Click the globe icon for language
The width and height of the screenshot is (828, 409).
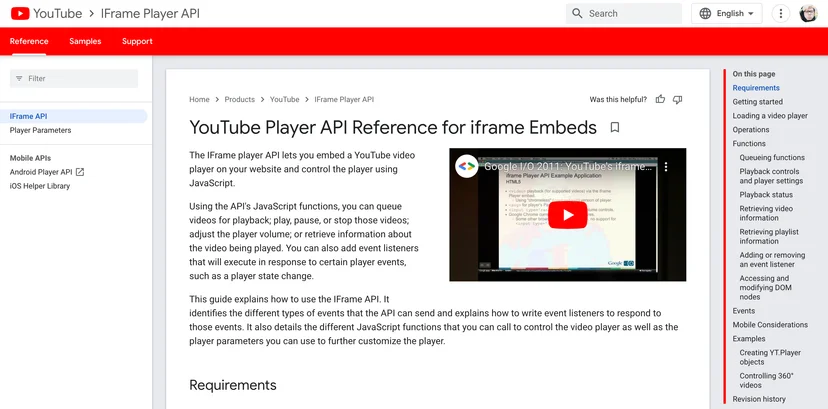705,13
